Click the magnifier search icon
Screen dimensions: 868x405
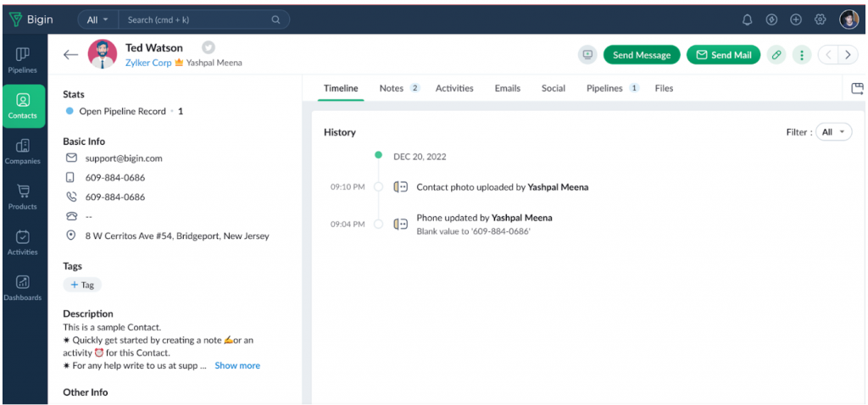pos(275,20)
